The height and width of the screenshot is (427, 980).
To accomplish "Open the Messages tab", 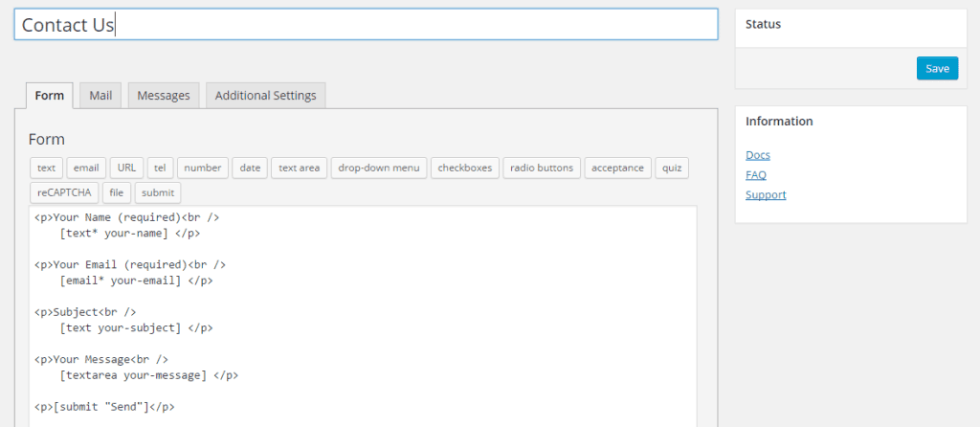I will (x=164, y=96).
